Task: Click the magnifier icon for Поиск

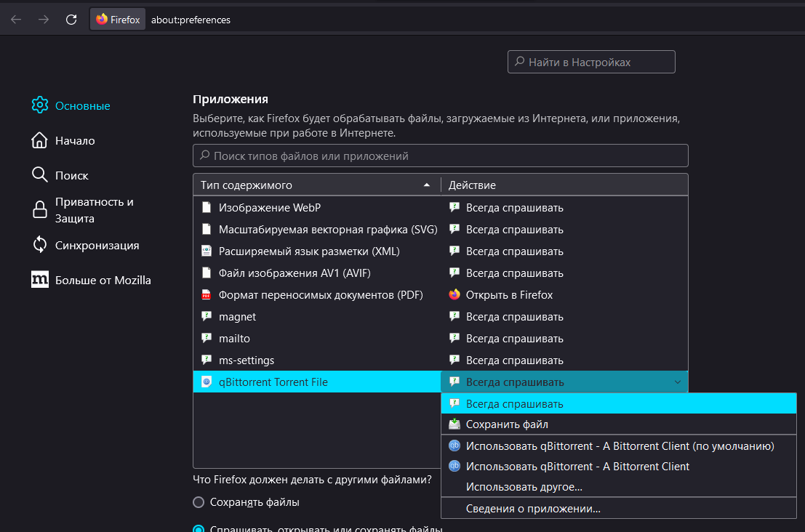Action: pos(39,175)
